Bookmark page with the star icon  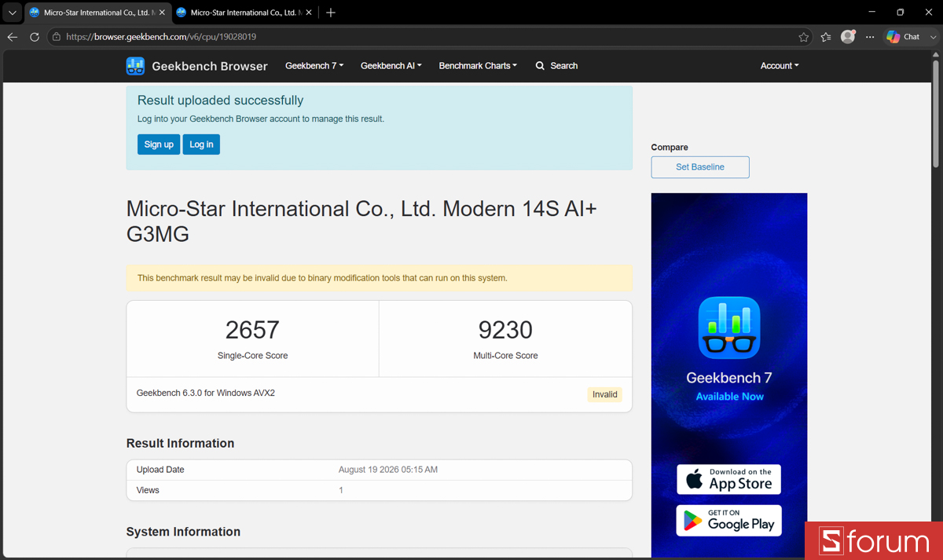803,37
